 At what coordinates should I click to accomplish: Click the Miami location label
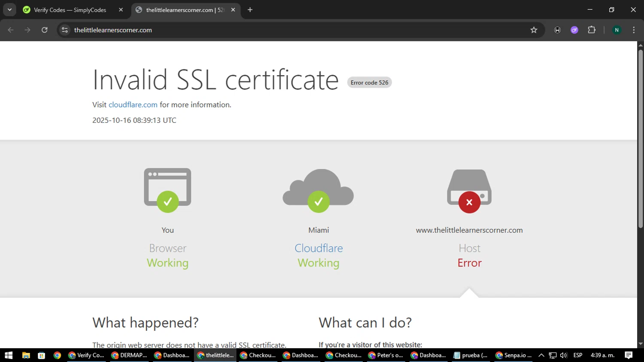pyautogui.click(x=319, y=230)
